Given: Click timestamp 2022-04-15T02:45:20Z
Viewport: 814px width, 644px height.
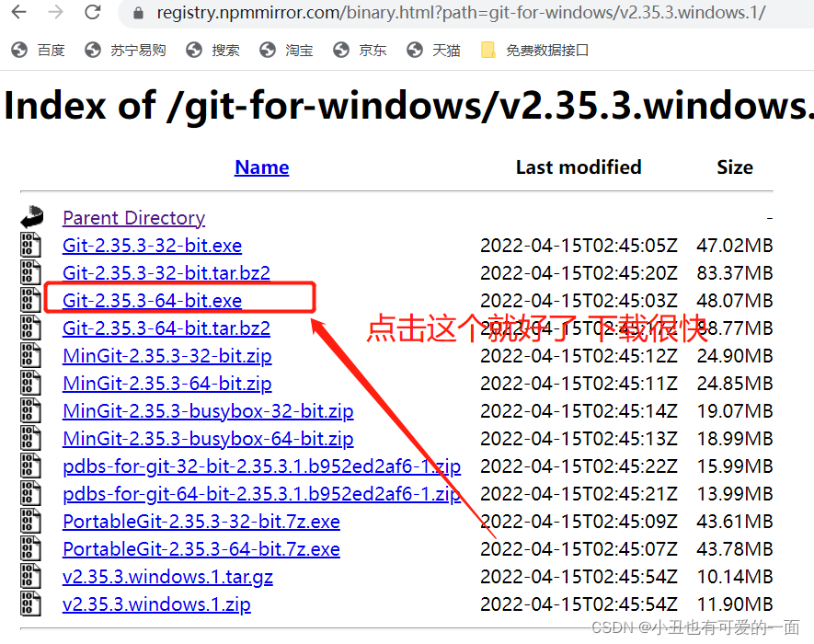Looking at the screenshot, I should click(579, 272).
